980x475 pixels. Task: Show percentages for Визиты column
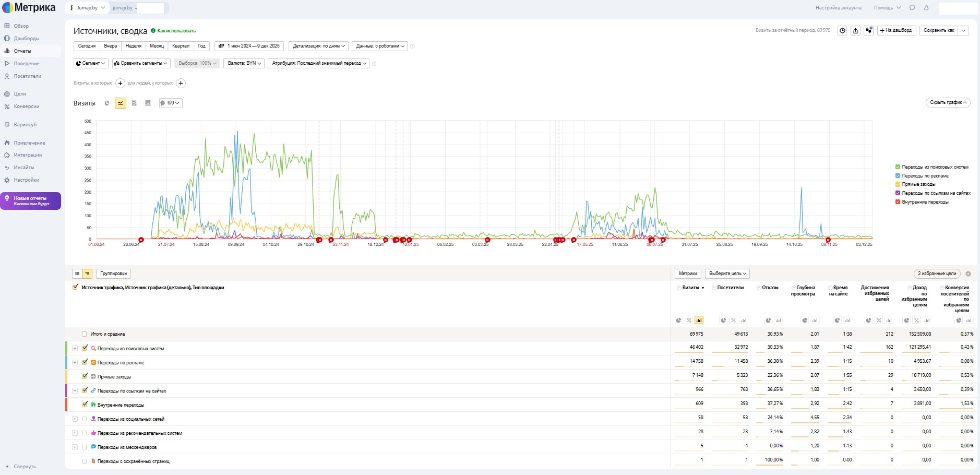coord(689,320)
